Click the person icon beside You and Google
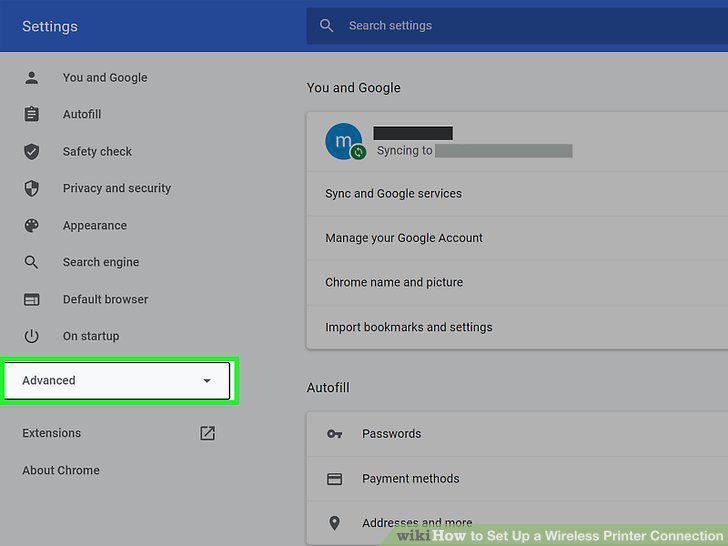Screen dimensions: 728x546 point(32,78)
